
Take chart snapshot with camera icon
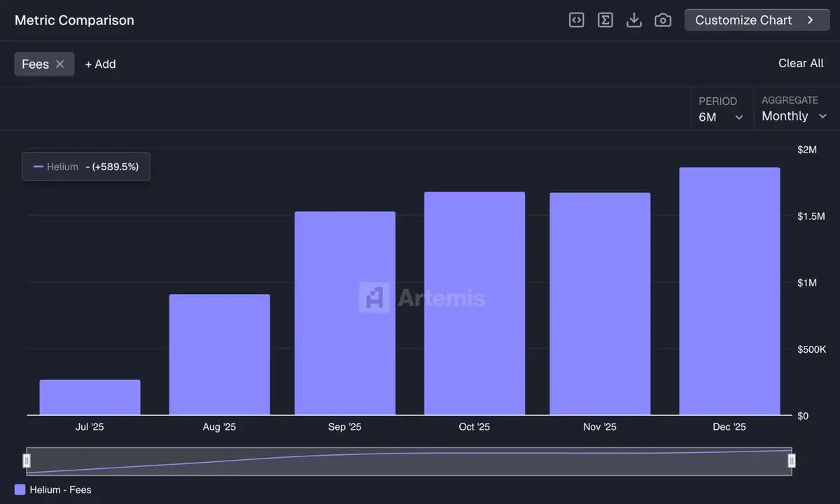(663, 20)
